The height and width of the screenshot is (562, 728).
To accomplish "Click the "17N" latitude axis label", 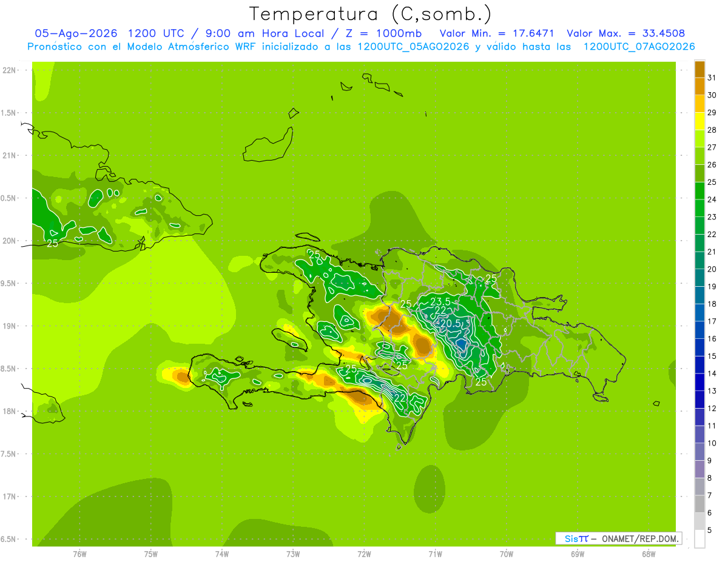I will tap(10, 497).
